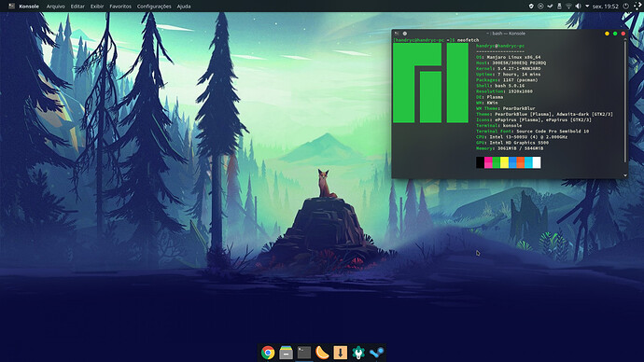
Task: Click the shield icon in system tray
Action: (531, 7)
